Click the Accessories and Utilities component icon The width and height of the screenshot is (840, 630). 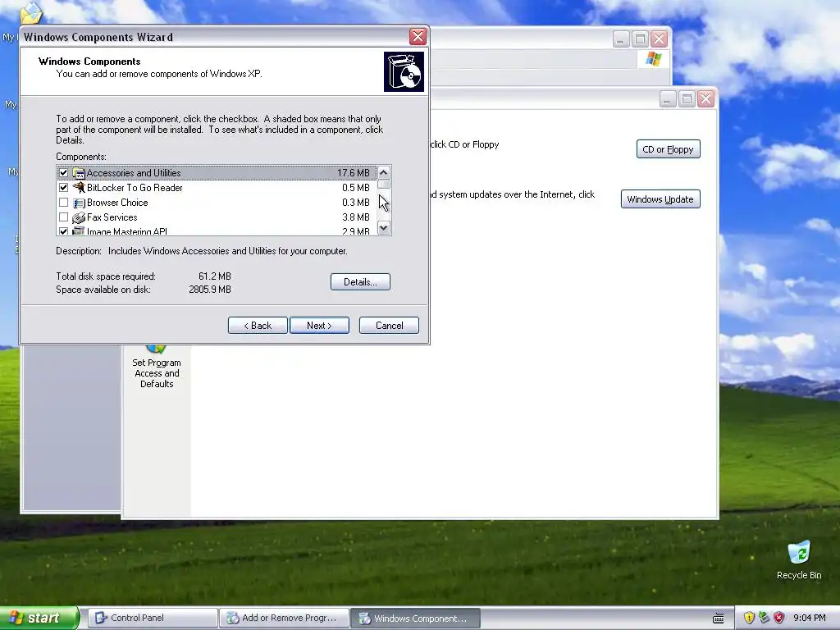tap(79, 173)
